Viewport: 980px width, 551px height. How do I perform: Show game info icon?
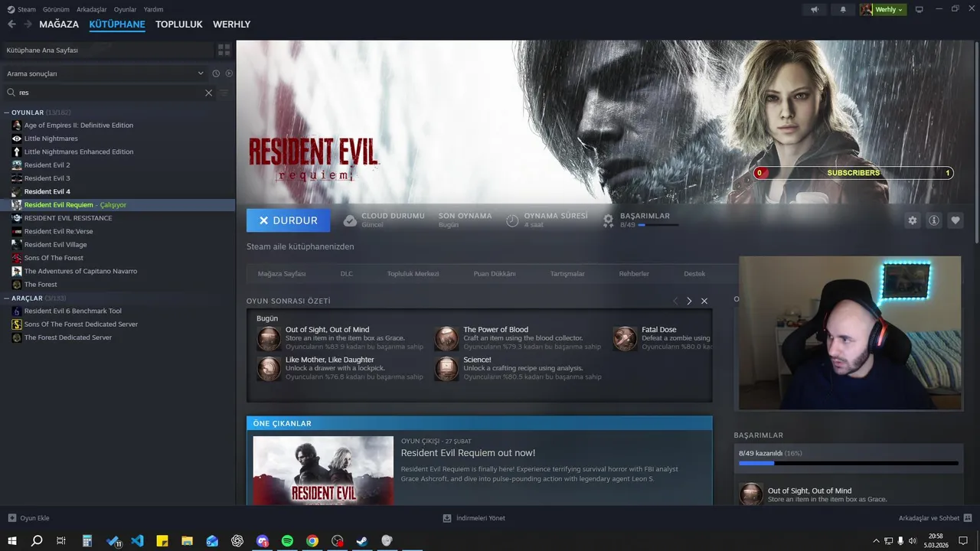coord(934,220)
